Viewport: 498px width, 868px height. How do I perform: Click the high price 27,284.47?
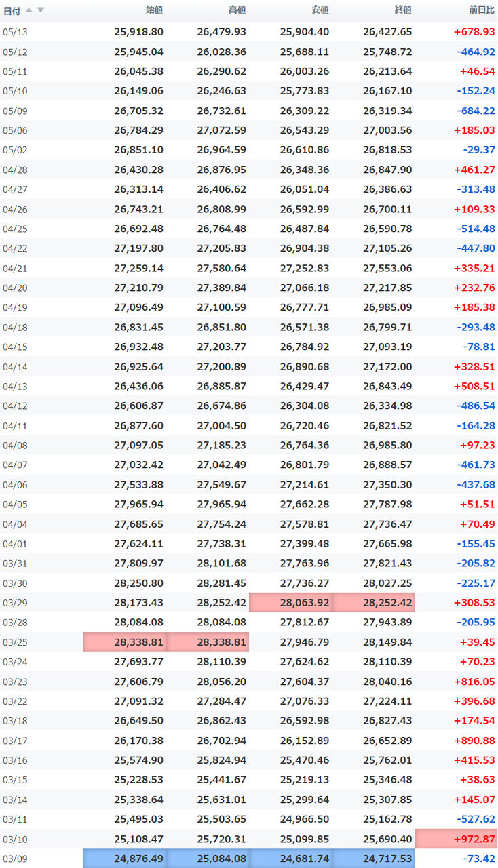tap(221, 701)
